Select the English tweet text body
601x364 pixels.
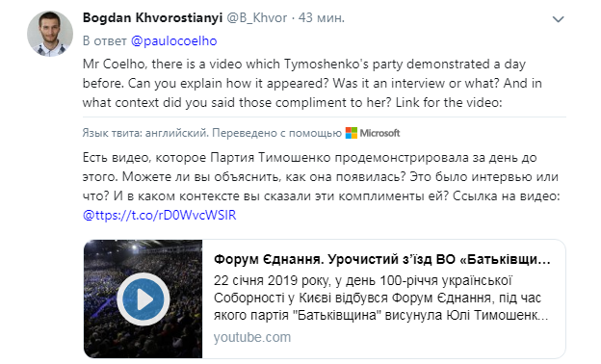312,83
